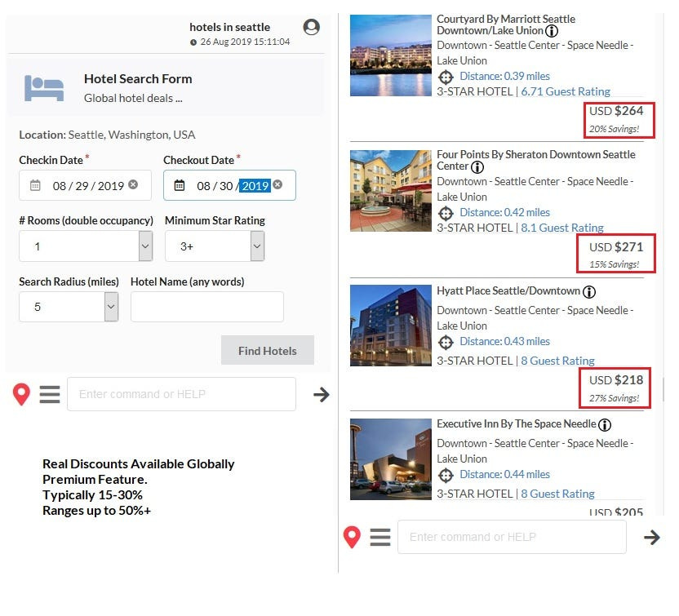This screenshot has width=679, height=616.
Task: Click Location: Seattle, Washington, USA text
Action: [107, 135]
